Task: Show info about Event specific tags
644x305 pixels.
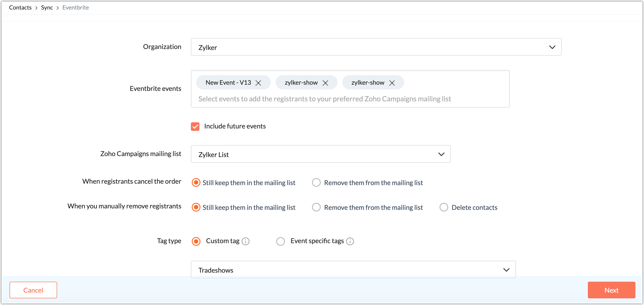Action: (x=350, y=241)
